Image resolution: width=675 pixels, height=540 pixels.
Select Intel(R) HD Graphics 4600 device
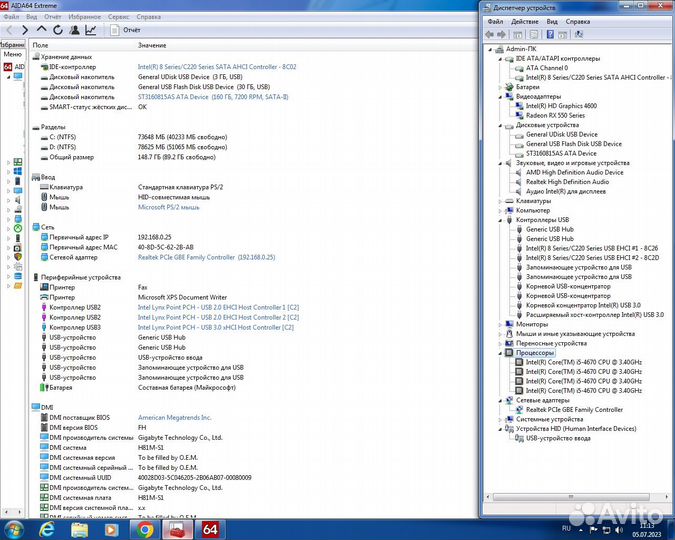coord(561,106)
